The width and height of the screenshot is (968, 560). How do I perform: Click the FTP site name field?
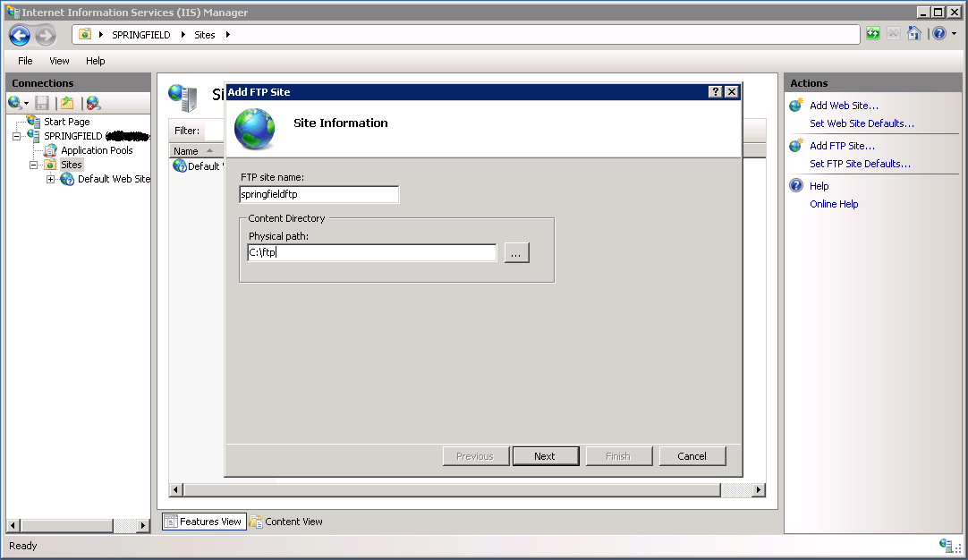(x=319, y=194)
